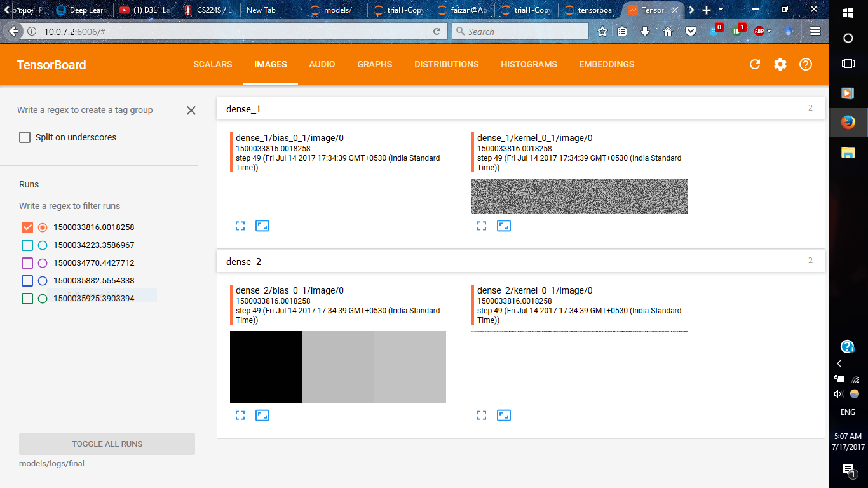Check run 1500034223.3586967 checkbox
Image resolution: width=868 pixels, height=488 pixels.
point(27,245)
